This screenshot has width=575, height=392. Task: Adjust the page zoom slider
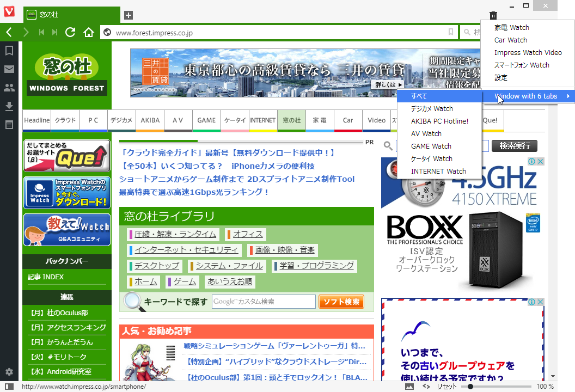[x=470, y=387]
